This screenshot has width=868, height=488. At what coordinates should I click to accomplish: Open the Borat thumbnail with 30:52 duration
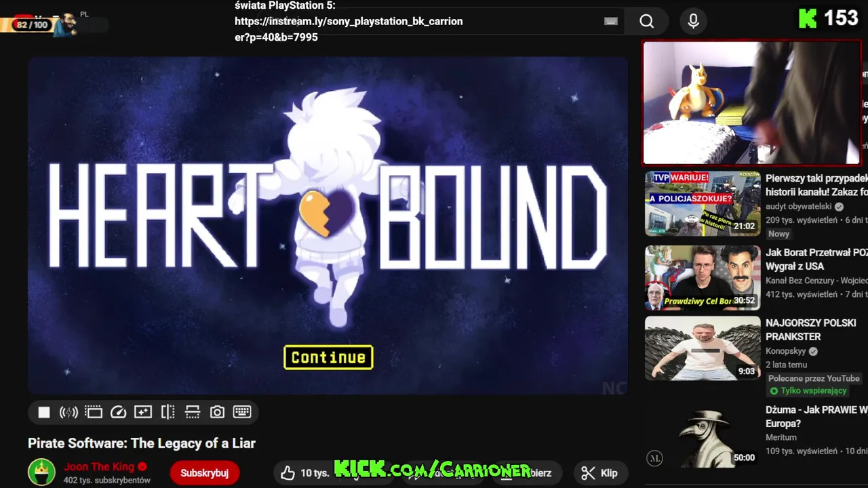click(703, 278)
